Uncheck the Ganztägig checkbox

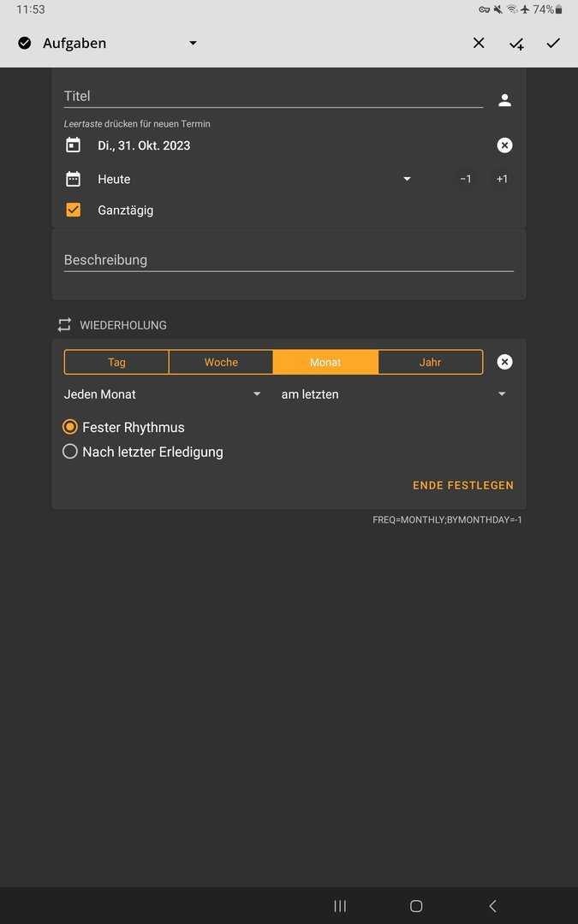[x=74, y=210]
